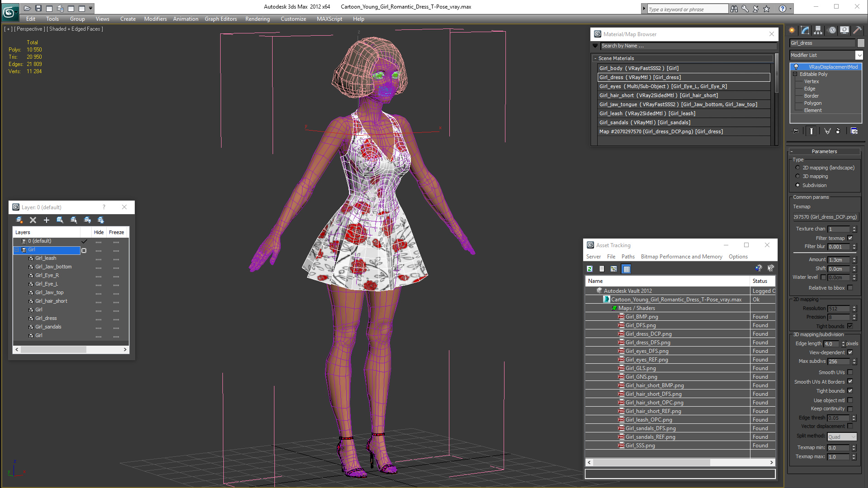The image size is (868, 488).
Task: Collapse the Editable Poly sub-object tree
Action: [x=795, y=74]
